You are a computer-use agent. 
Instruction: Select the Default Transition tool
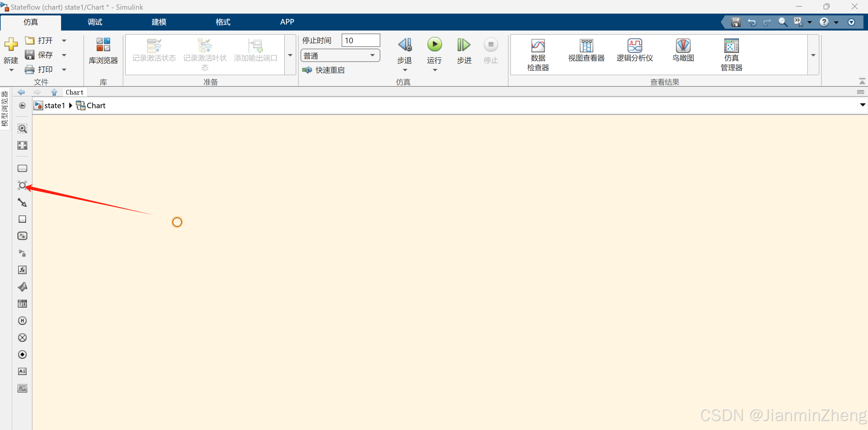coord(22,202)
